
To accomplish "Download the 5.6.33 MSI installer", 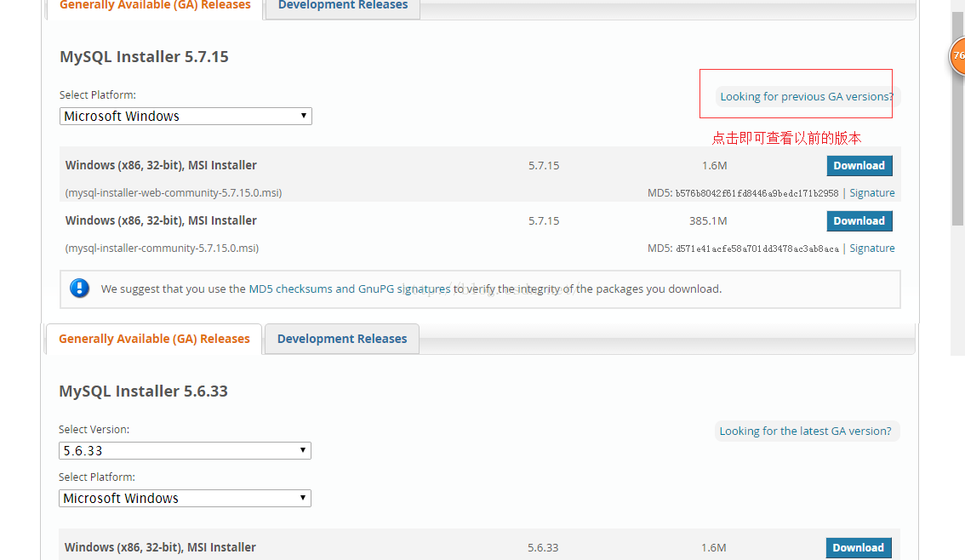I will pyautogui.click(x=859, y=548).
